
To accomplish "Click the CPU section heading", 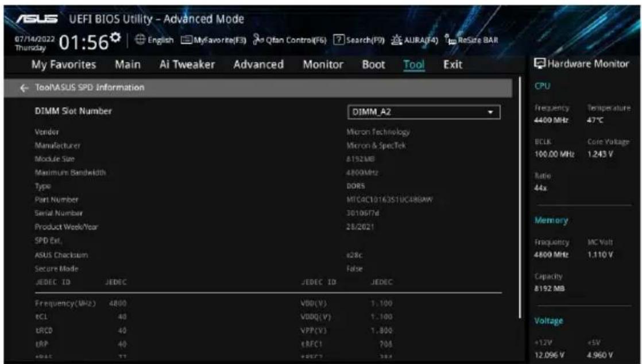I will click(542, 86).
